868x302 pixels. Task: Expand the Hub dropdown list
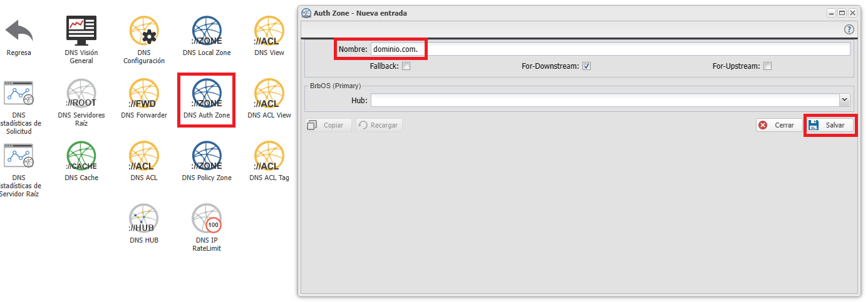(x=844, y=99)
